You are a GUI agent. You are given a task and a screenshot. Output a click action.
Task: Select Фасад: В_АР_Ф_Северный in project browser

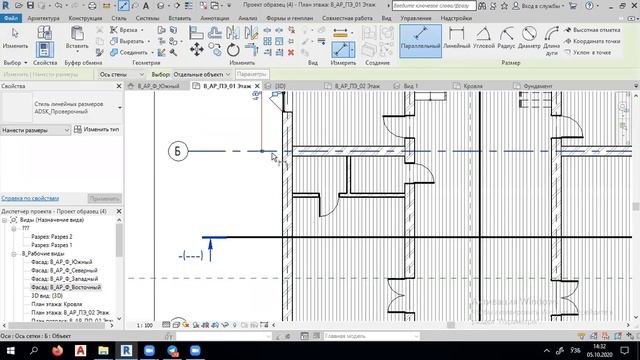click(64, 271)
